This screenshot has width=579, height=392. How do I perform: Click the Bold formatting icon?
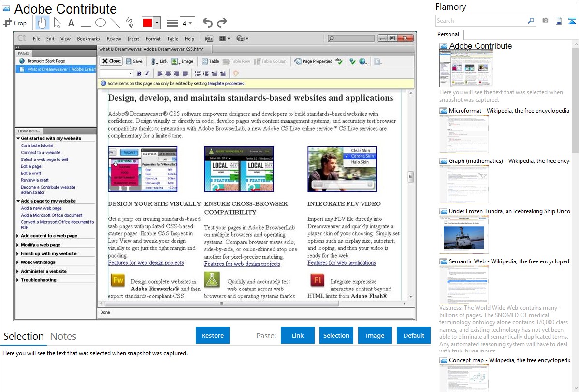(139, 73)
